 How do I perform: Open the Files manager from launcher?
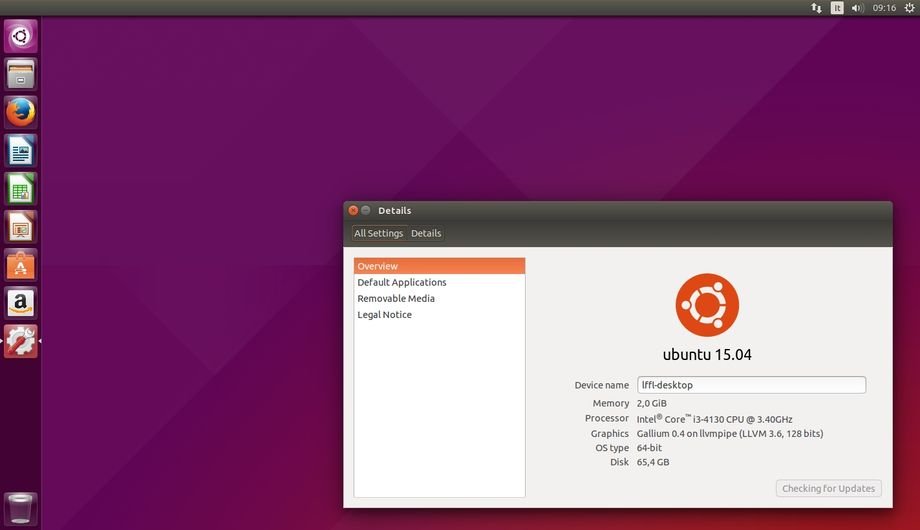coord(21,75)
